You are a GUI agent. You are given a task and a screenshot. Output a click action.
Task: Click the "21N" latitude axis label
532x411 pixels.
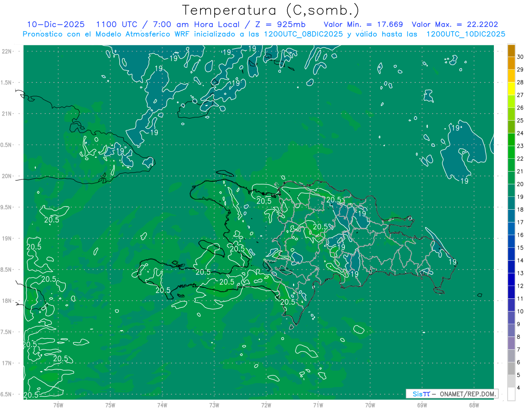click(x=7, y=114)
